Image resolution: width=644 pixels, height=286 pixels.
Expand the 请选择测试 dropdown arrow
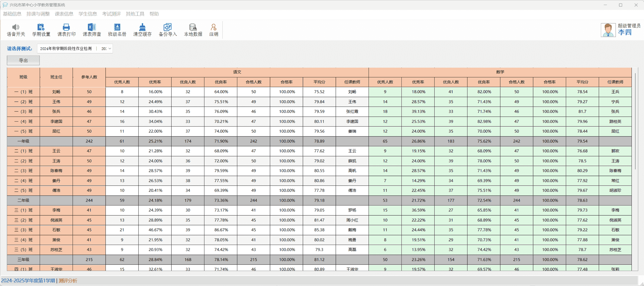click(x=110, y=48)
